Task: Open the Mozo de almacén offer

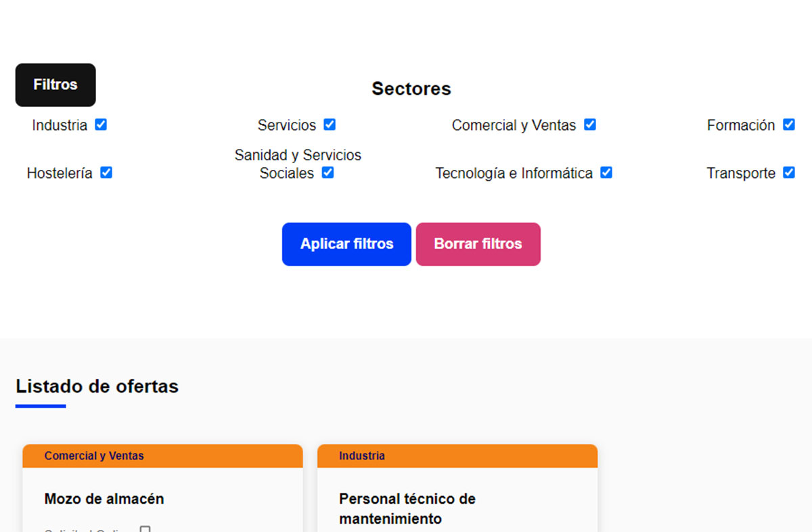Action: click(104, 499)
